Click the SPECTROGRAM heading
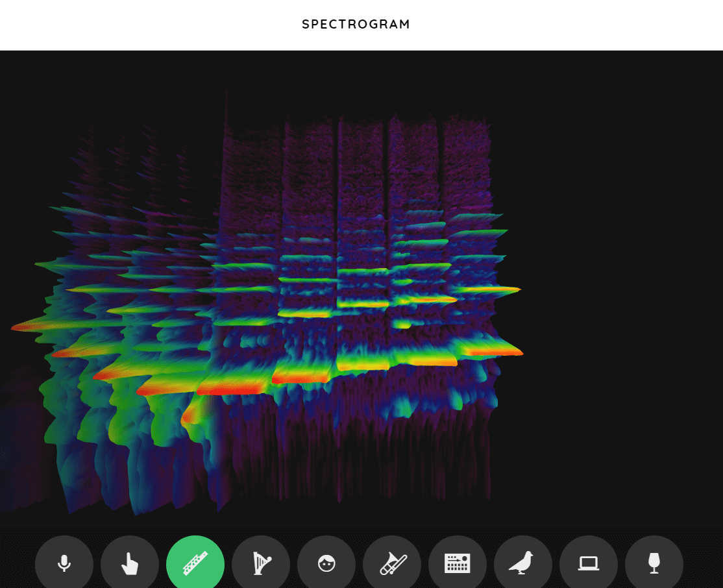The image size is (723, 588). pyautogui.click(x=355, y=24)
